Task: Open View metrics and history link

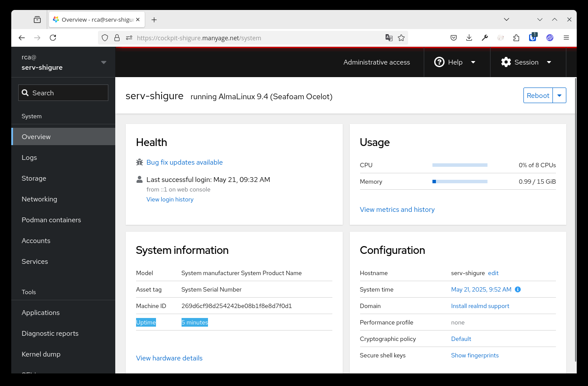Action: (x=397, y=209)
